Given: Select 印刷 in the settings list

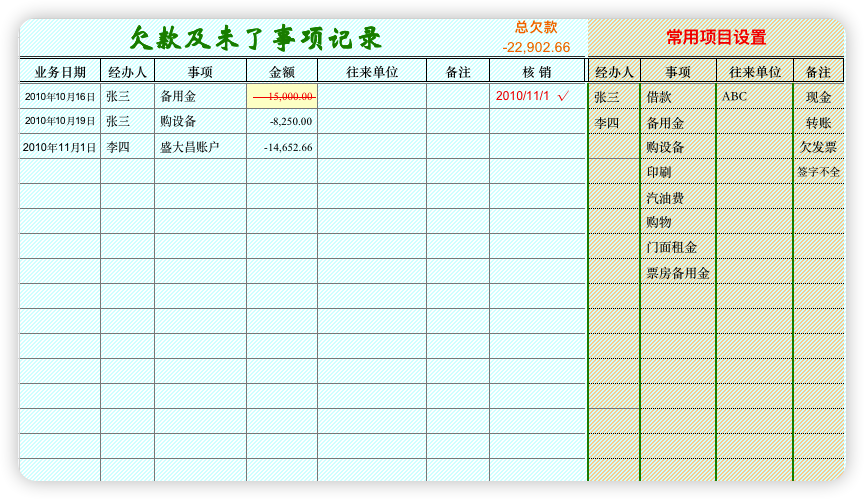Looking at the screenshot, I should pos(678,172).
